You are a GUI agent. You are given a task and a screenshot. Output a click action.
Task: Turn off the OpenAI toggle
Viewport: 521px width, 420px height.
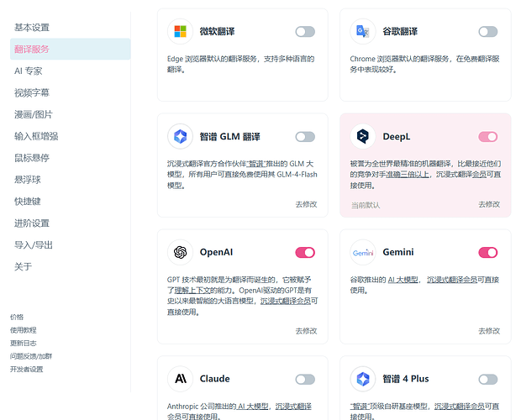coord(305,253)
